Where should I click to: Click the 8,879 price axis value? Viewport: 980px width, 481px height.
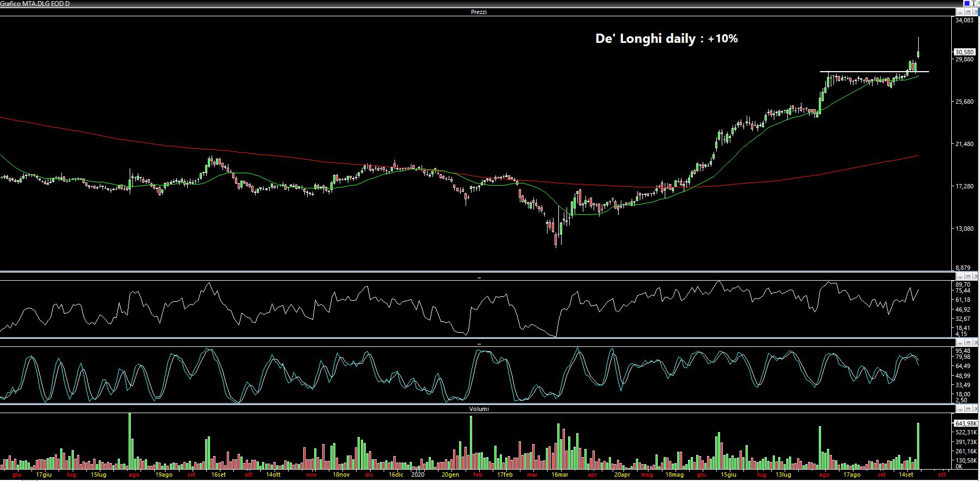[x=963, y=268]
